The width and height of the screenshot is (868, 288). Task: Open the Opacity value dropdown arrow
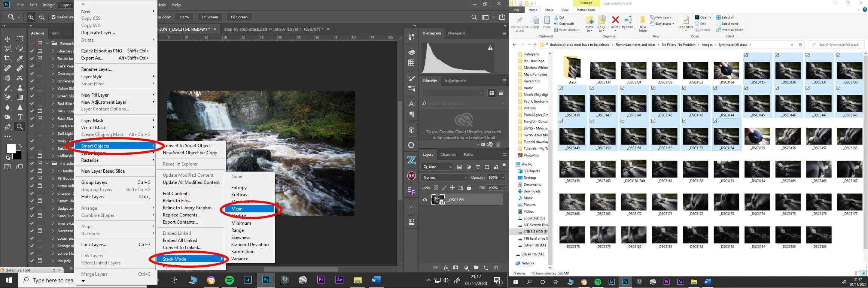click(503, 177)
